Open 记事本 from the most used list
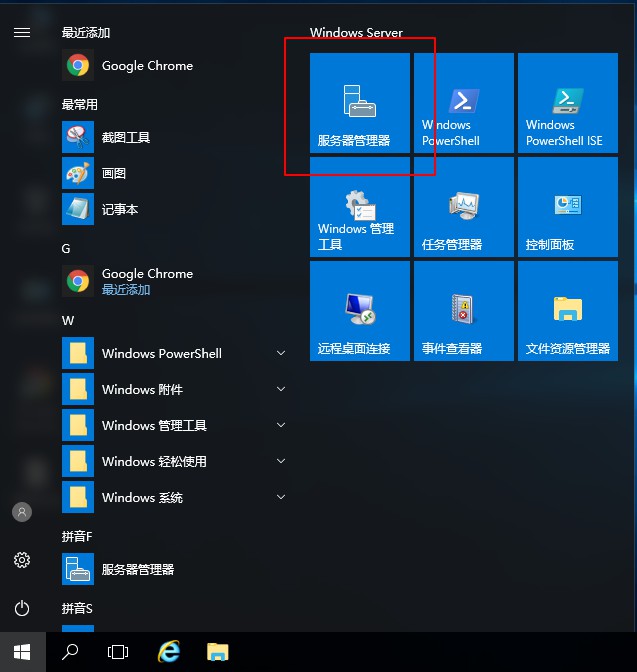637x672 pixels. coord(176,209)
